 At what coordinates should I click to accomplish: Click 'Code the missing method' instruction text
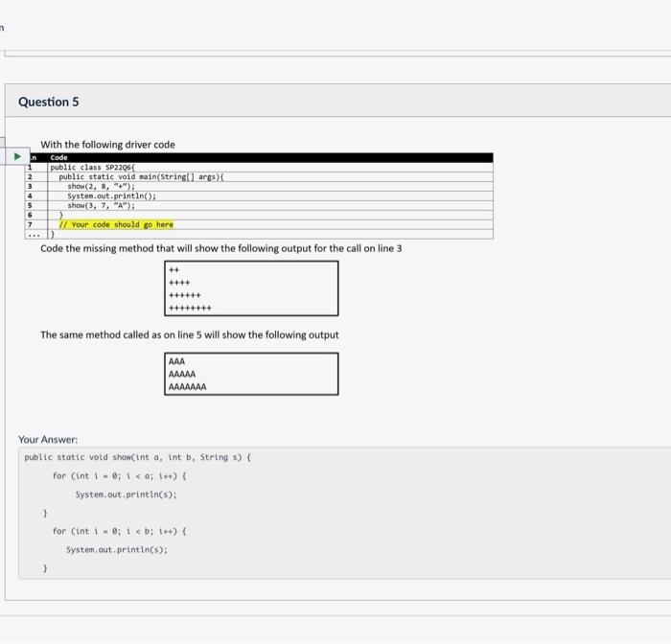tap(220, 248)
